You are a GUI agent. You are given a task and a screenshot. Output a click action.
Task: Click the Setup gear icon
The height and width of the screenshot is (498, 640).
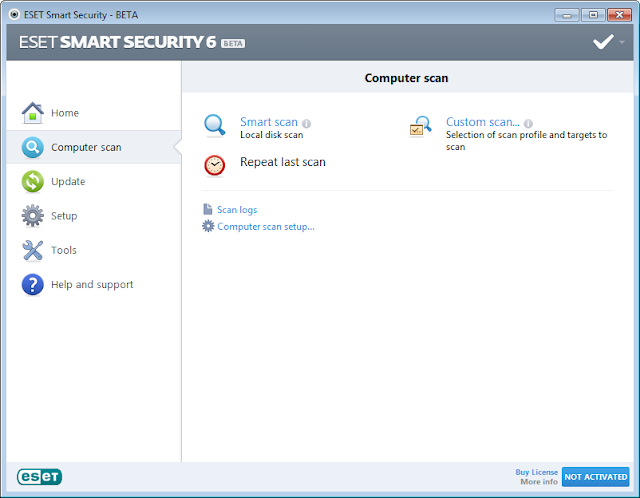point(33,216)
